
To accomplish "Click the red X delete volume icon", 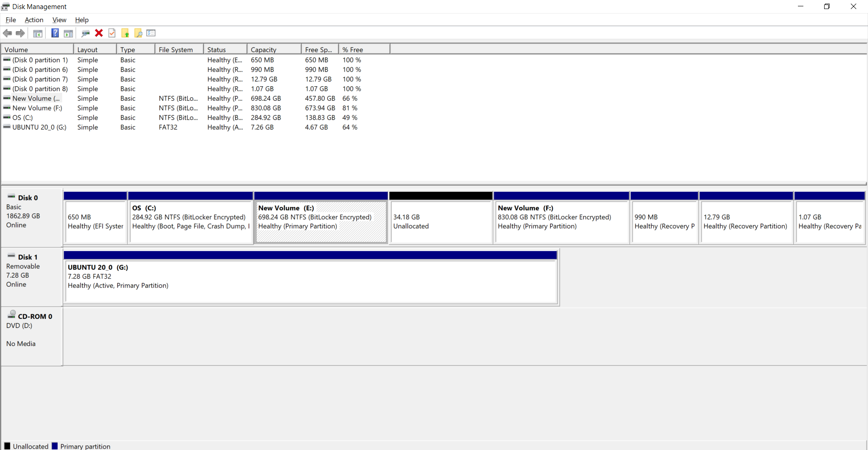I will click(x=99, y=33).
